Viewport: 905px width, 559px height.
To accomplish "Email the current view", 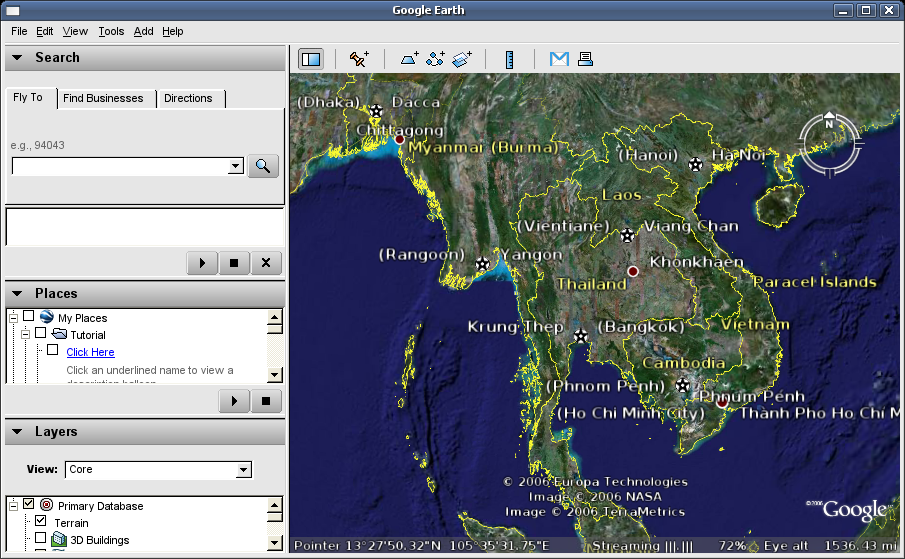I will pos(559,59).
